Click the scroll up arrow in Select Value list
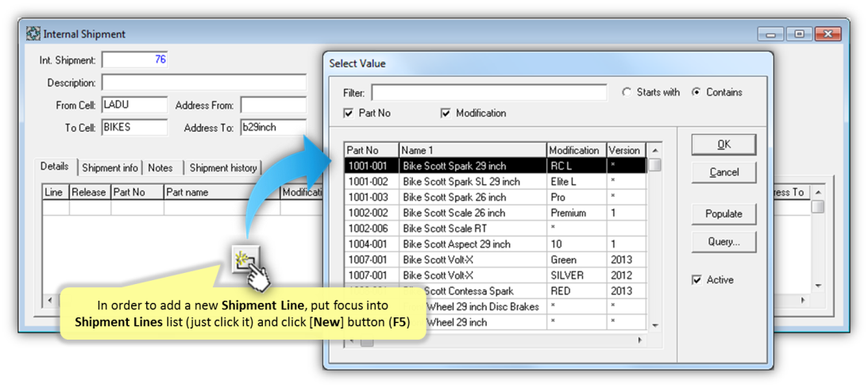Screen dimensions: 868x388 click(x=655, y=150)
